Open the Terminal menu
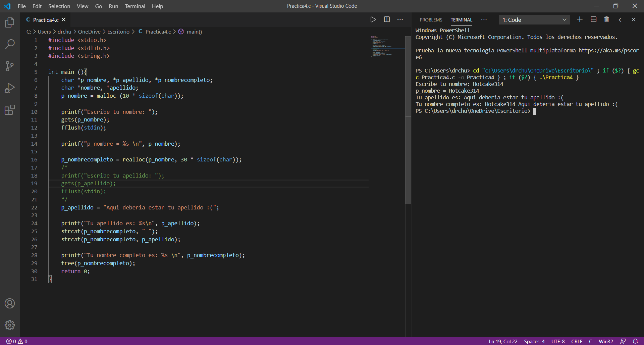This screenshot has height=345, width=644. pos(135,6)
